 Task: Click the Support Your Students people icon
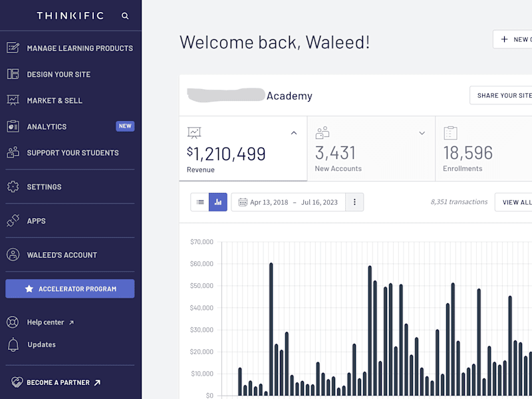tap(13, 153)
